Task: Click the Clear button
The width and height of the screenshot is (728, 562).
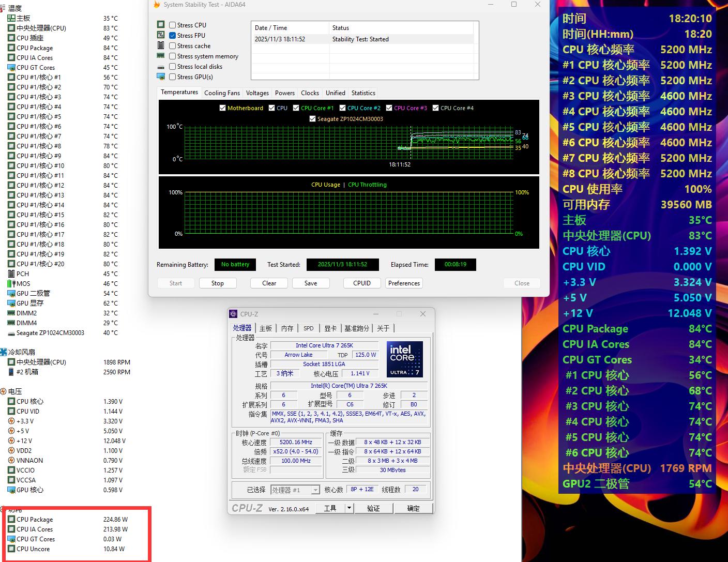Action: 269,283
